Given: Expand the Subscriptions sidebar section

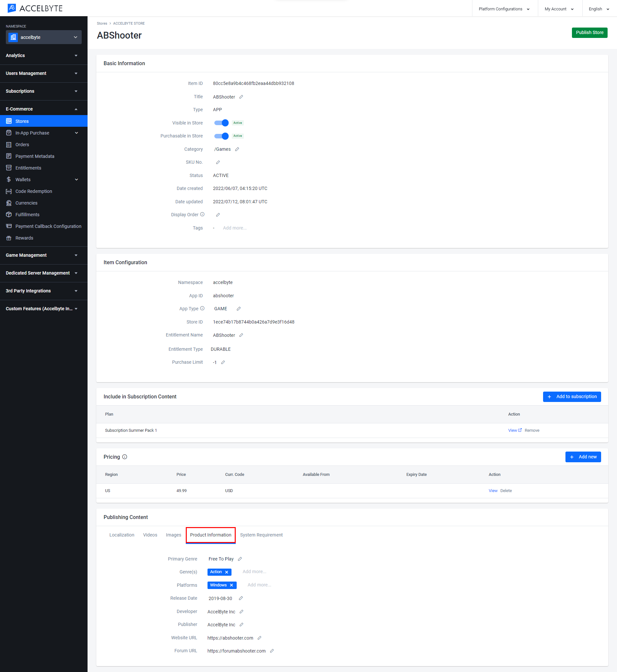Looking at the screenshot, I should point(44,91).
